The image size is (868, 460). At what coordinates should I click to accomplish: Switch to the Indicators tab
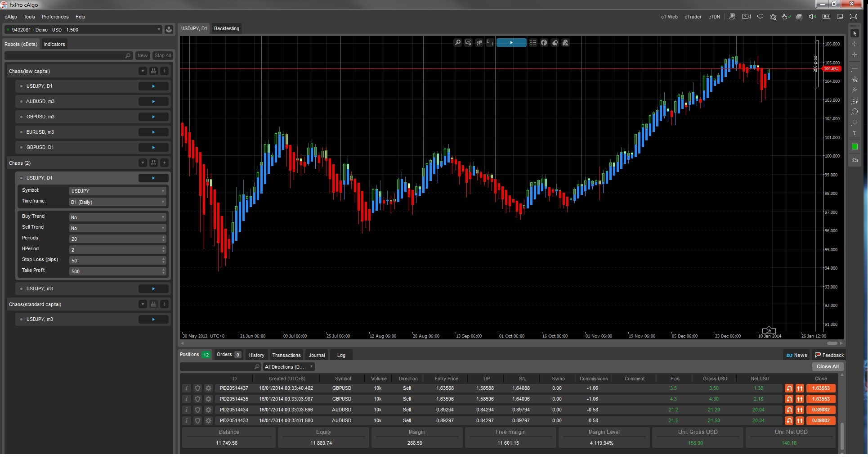54,44
